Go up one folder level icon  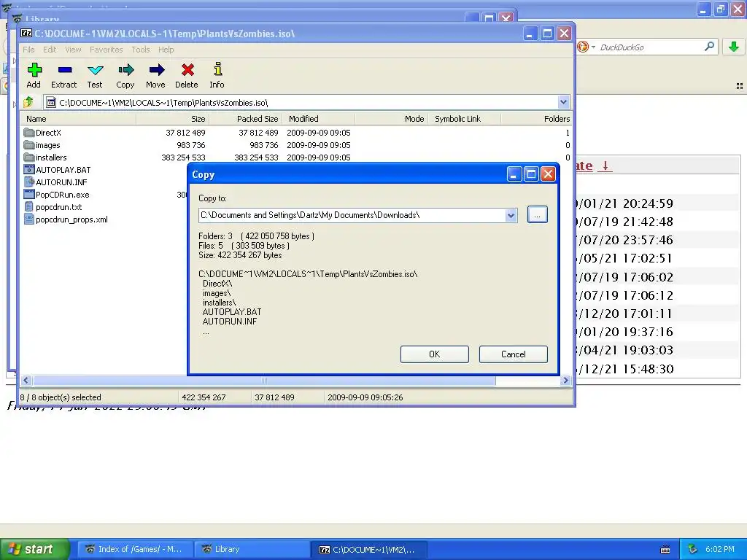pyautogui.click(x=28, y=102)
